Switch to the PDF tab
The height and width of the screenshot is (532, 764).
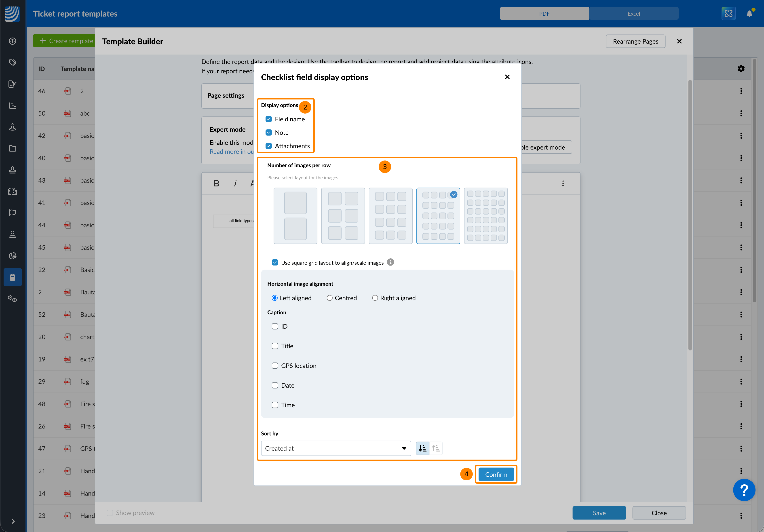544,14
